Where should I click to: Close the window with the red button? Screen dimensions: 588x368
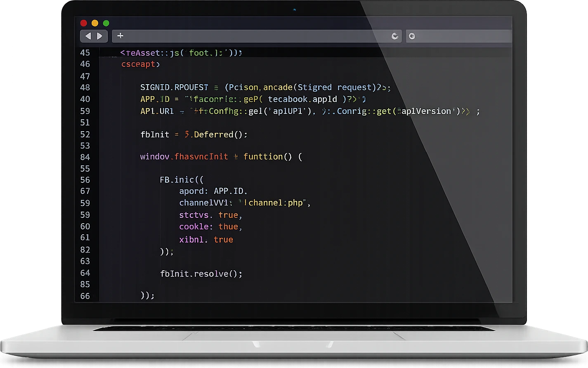coord(83,23)
